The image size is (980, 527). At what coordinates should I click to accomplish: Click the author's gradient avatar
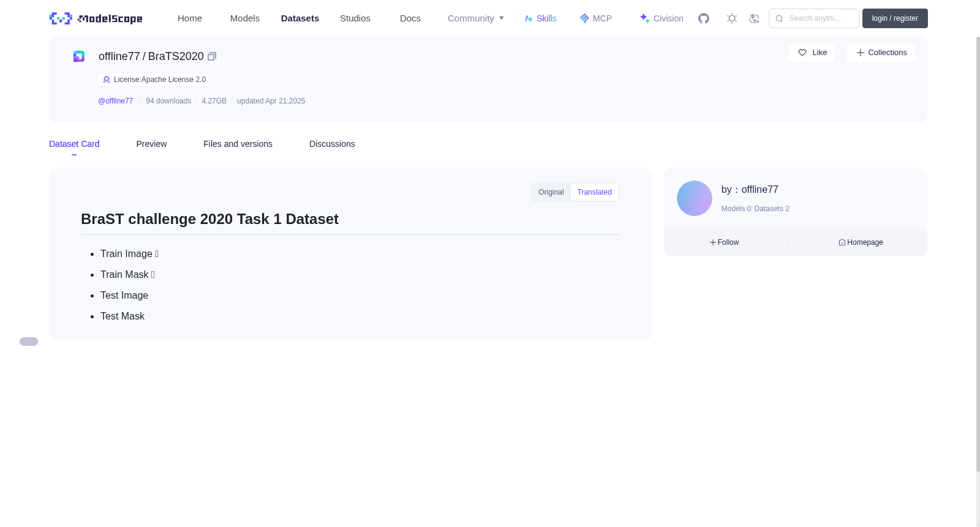695,198
